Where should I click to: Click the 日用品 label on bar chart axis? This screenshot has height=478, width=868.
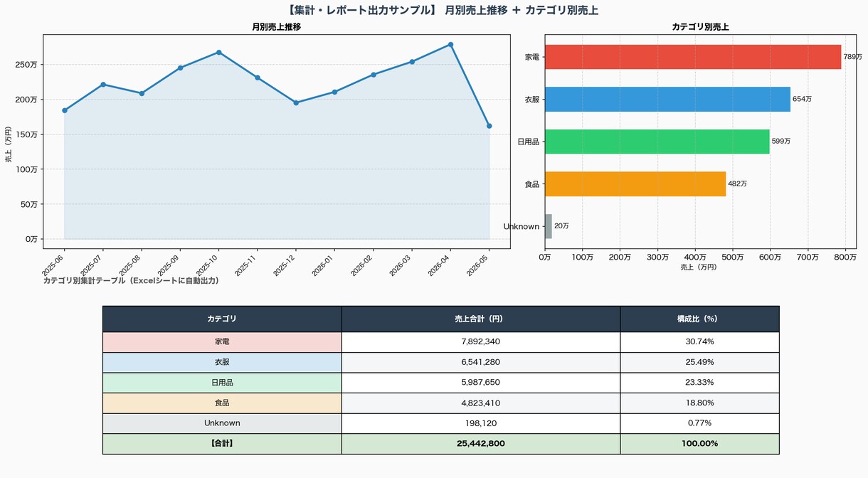coord(528,142)
